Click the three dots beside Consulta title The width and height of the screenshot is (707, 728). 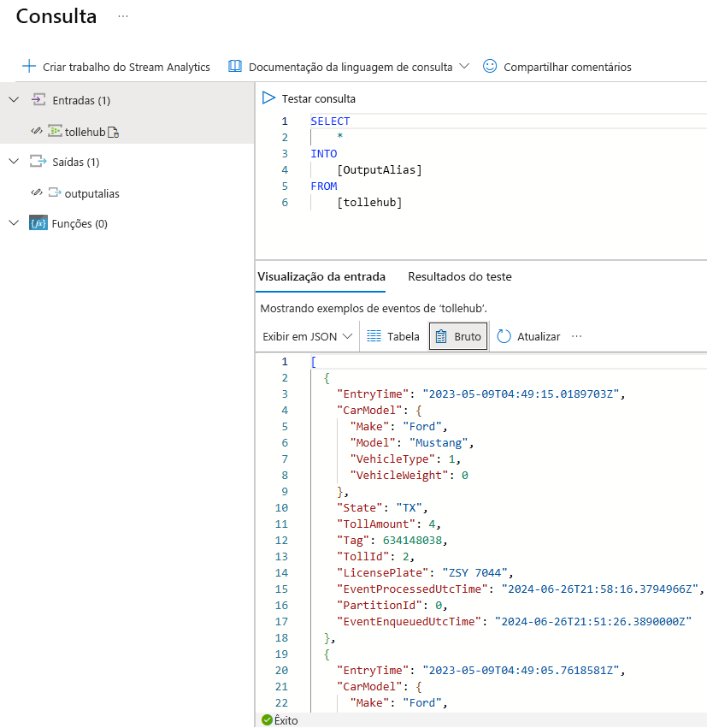(123, 17)
